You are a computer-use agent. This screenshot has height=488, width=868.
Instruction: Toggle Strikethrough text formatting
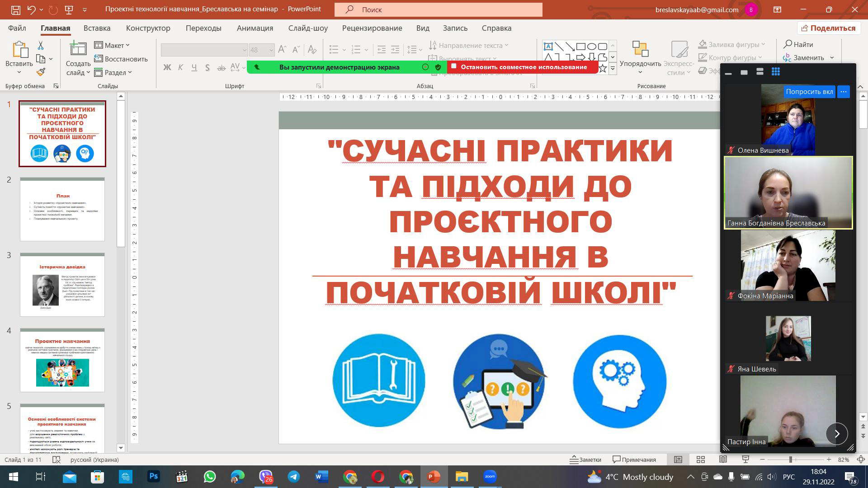(x=221, y=68)
